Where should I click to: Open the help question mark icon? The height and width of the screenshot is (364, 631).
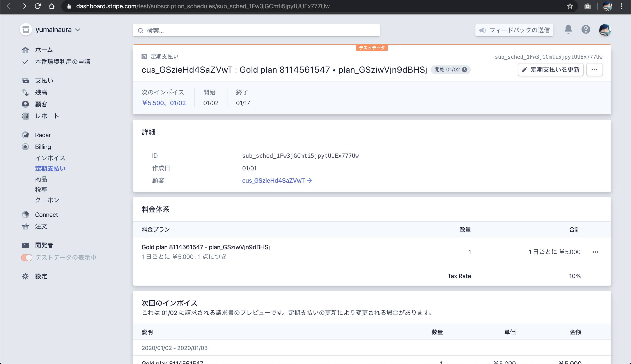coord(585,30)
